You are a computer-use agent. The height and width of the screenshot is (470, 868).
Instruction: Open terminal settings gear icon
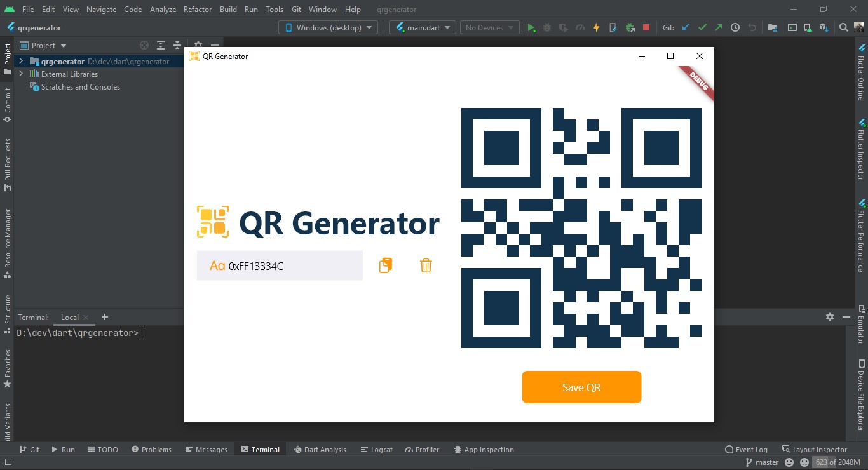click(x=829, y=317)
